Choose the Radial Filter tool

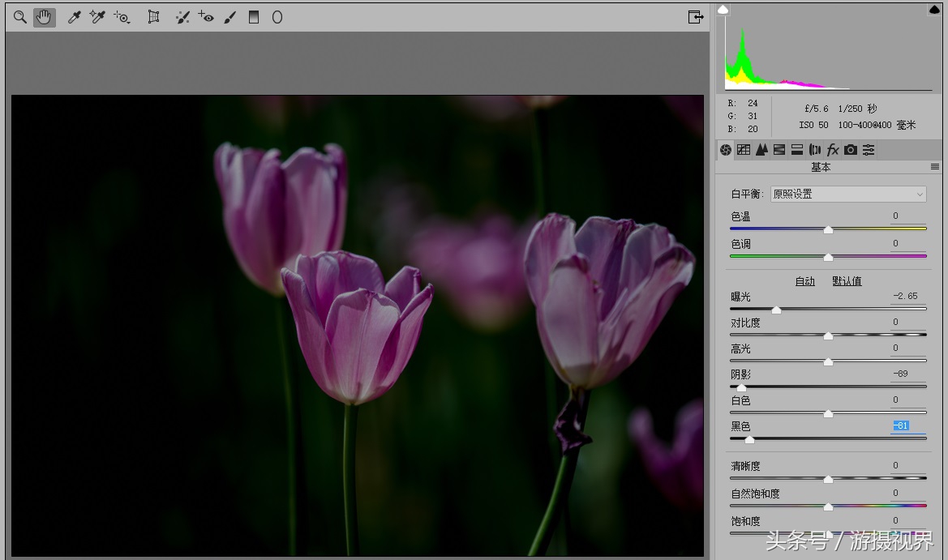277,17
